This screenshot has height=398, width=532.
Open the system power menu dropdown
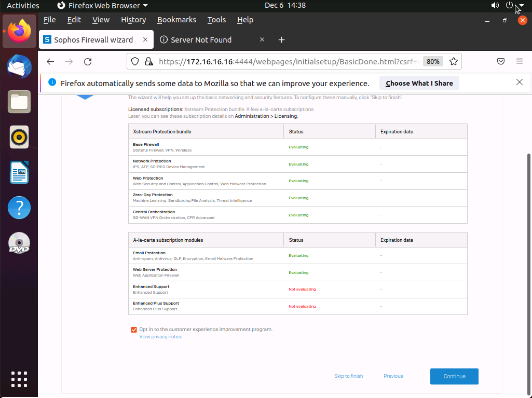click(521, 6)
